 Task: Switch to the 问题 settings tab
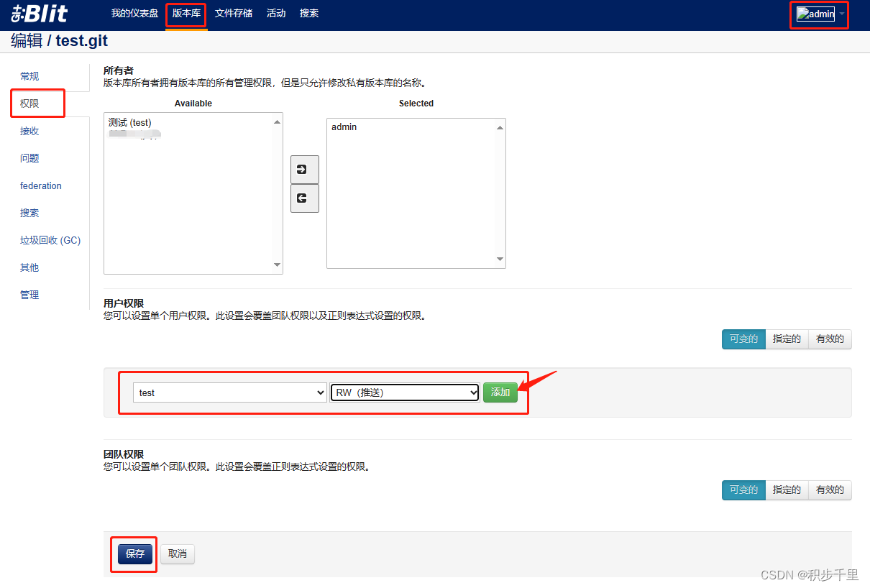(x=29, y=158)
